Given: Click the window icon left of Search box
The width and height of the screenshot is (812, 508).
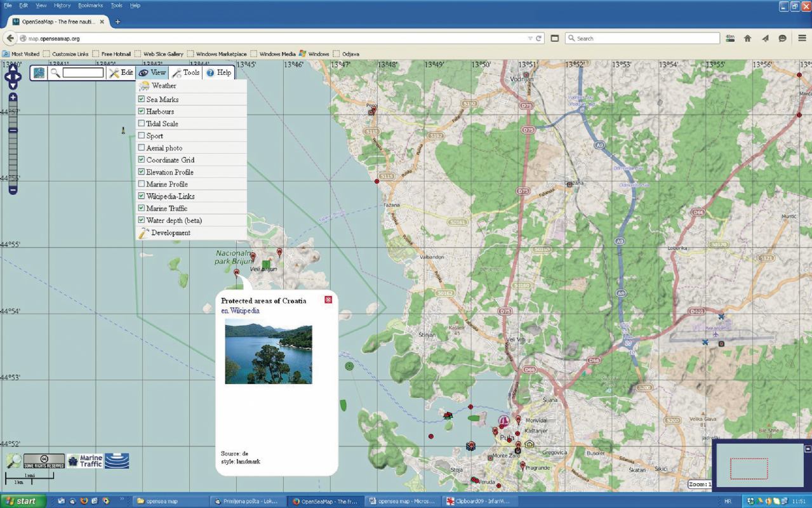Looking at the screenshot, I should coord(554,39).
